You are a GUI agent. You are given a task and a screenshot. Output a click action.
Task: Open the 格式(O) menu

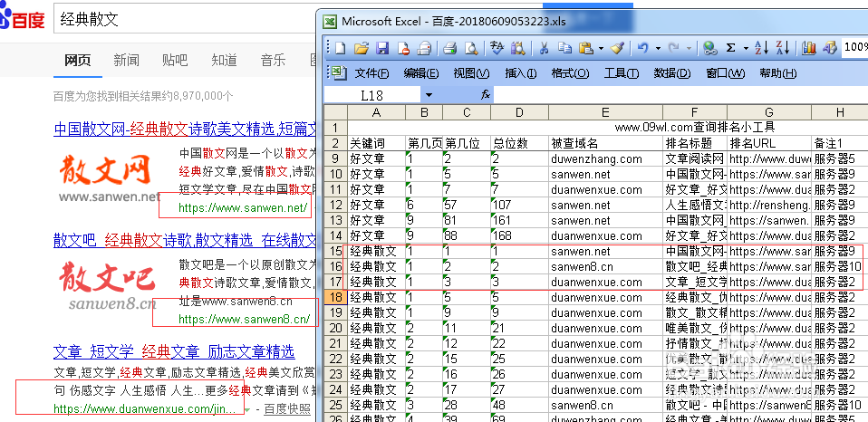pyautogui.click(x=570, y=73)
